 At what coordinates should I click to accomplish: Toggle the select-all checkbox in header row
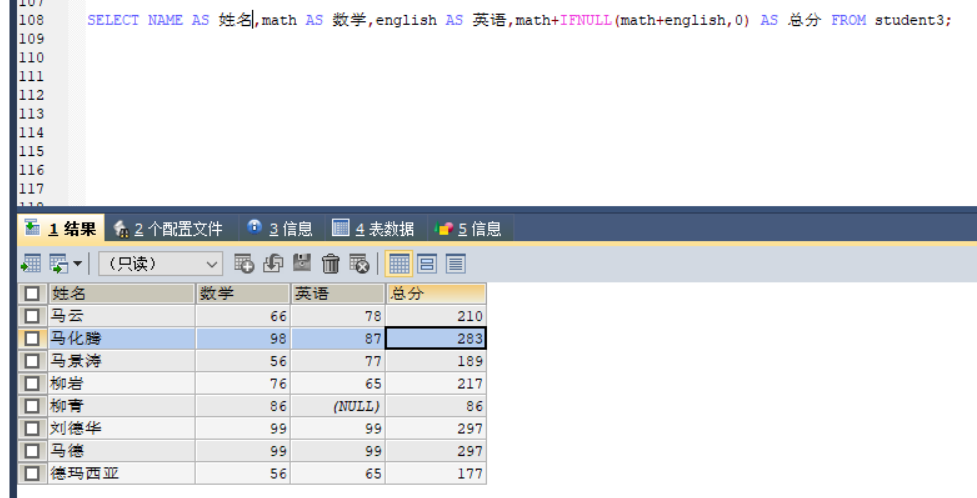32,294
